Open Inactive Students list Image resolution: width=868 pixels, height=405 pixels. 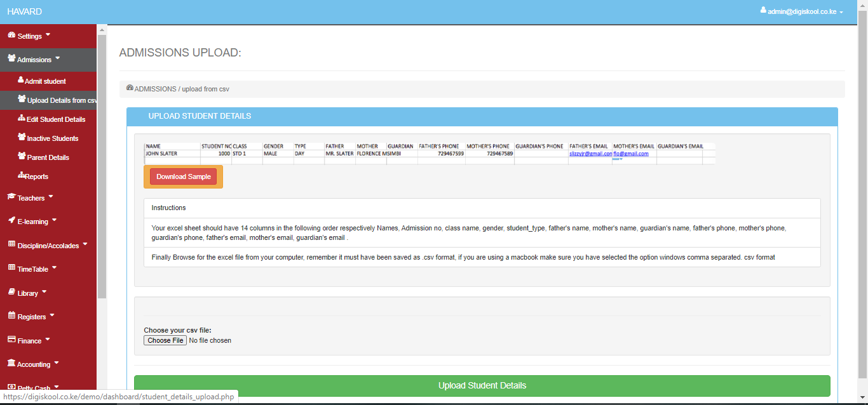pos(52,138)
